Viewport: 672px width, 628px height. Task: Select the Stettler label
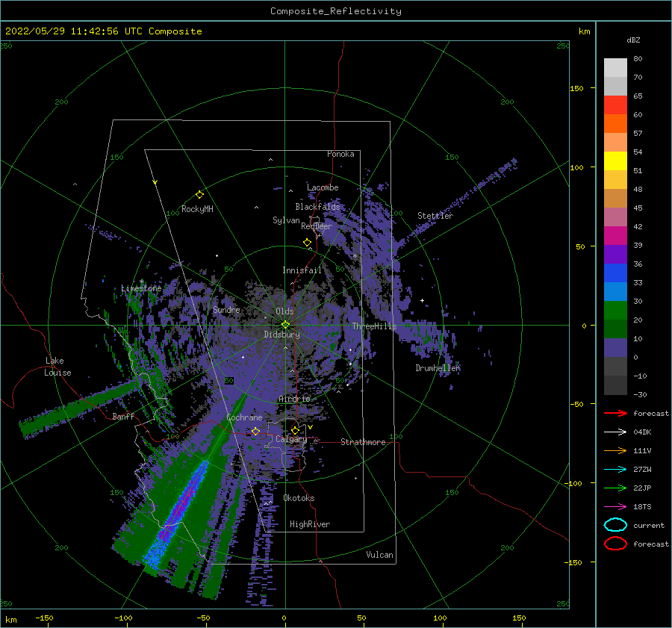click(435, 216)
